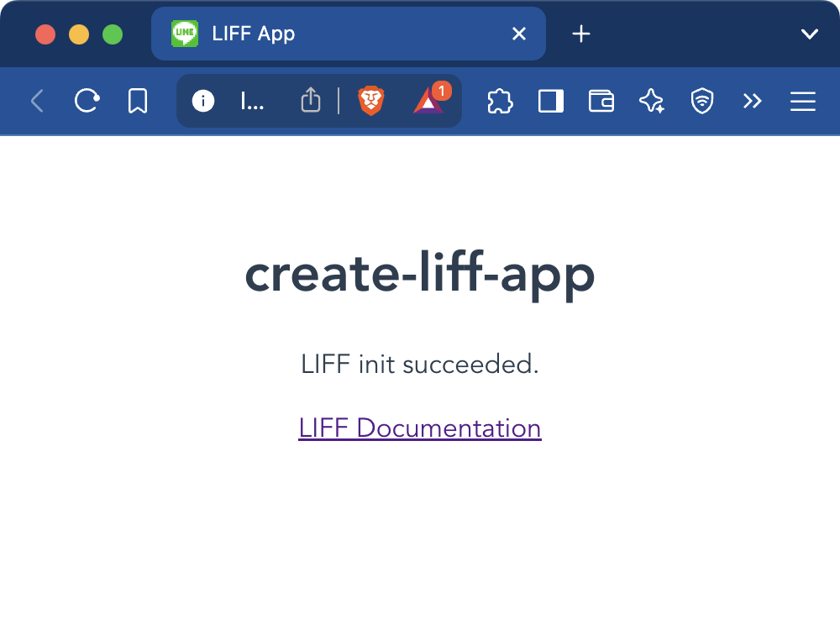This screenshot has height=630, width=840.
Task: Open Brave Wallet
Action: (x=601, y=101)
